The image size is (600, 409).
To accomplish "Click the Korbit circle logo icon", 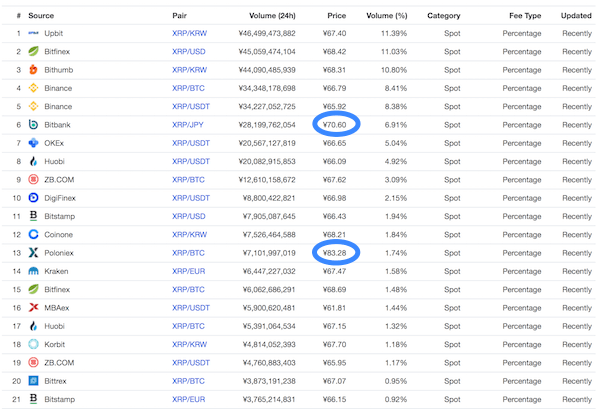I will click(x=33, y=344).
